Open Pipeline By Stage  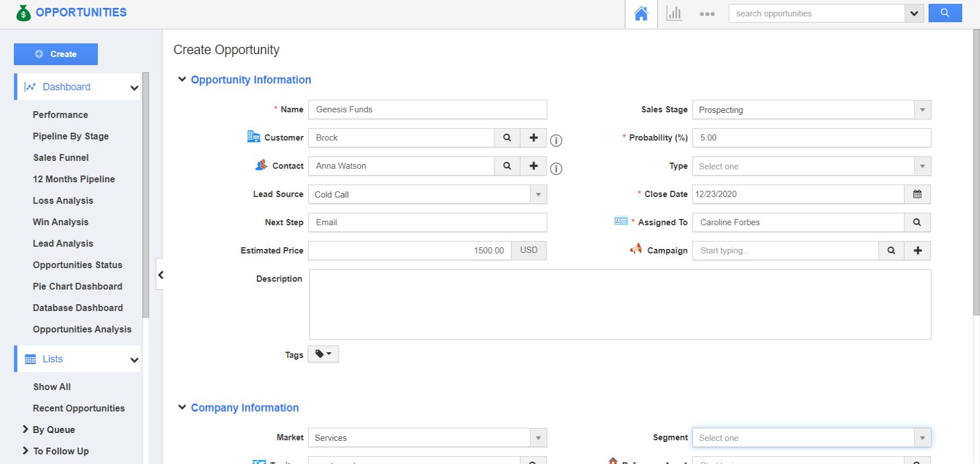tap(71, 136)
